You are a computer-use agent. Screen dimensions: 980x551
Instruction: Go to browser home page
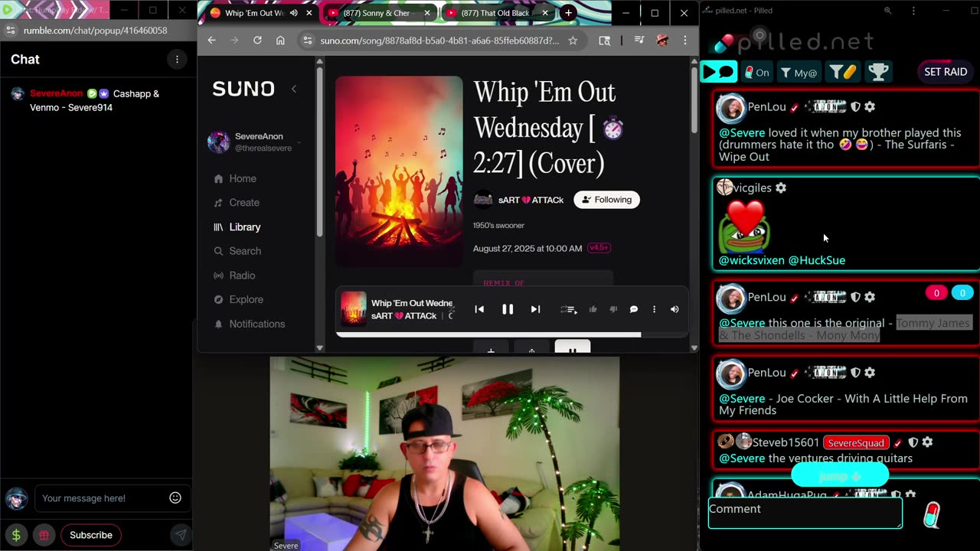point(280,41)
